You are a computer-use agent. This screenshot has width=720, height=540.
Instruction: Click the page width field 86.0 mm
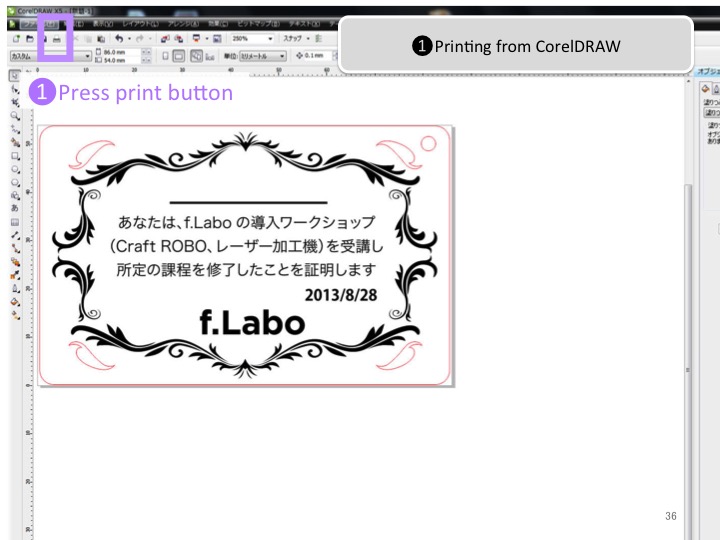coord(121,52)
